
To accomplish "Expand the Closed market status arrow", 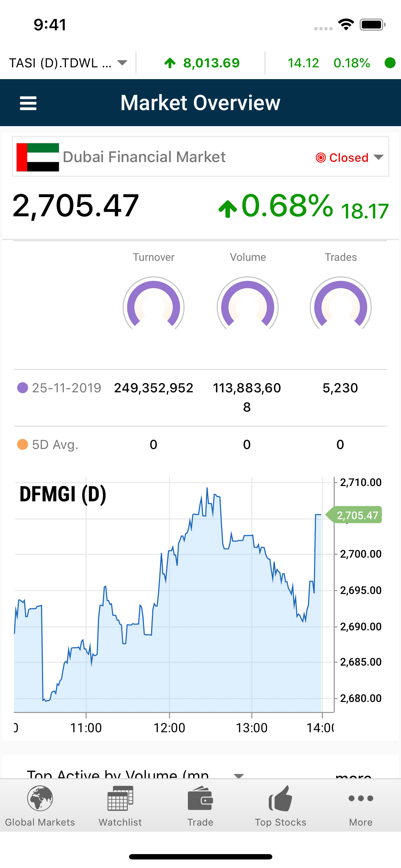I will click(x=378, y=157).
